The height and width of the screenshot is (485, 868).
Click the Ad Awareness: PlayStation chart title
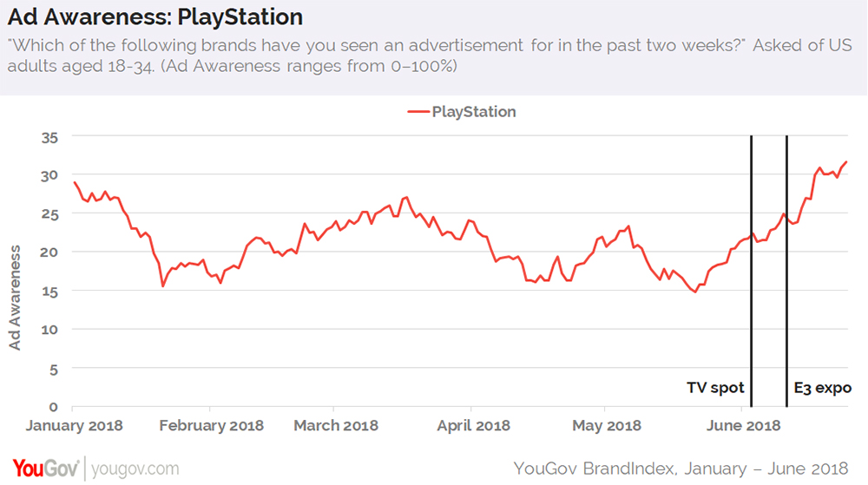point(155,17)
